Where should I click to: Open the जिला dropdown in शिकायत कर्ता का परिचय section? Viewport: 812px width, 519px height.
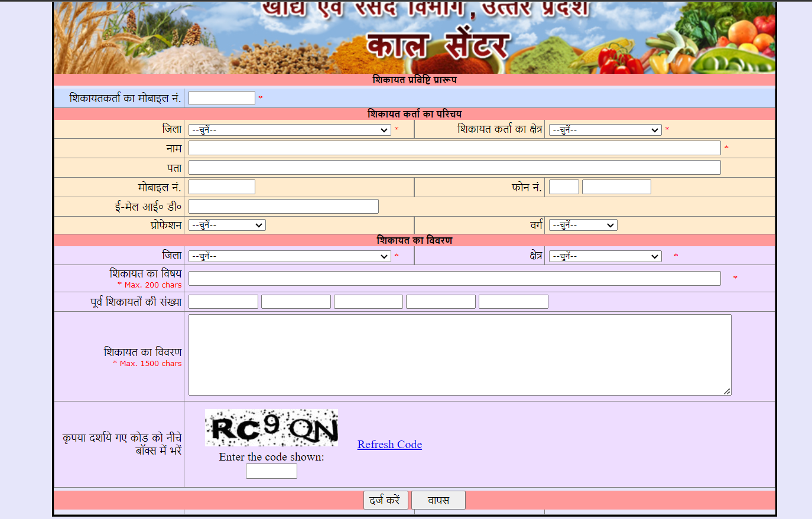tap(289, 129)
